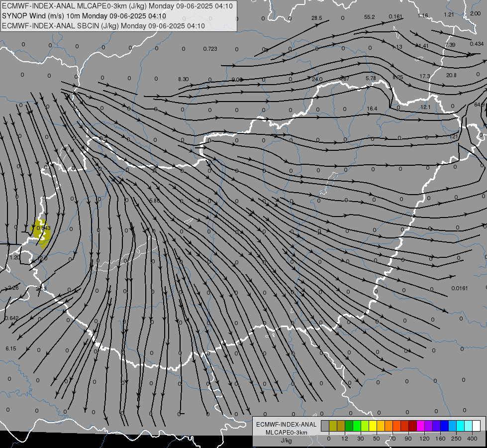Image resolution: width=487 pixels, height=448 pixels.
Task: Click the dark green legend swatch
Action: pos(349,426)
